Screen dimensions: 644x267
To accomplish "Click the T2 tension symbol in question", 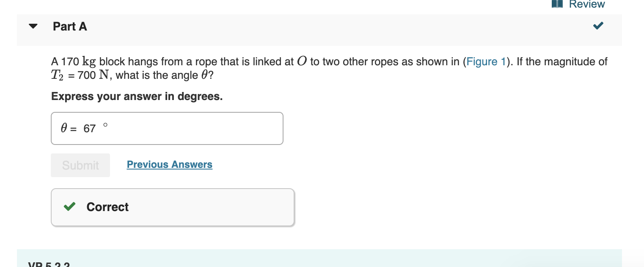I will [x=57, y=76].
